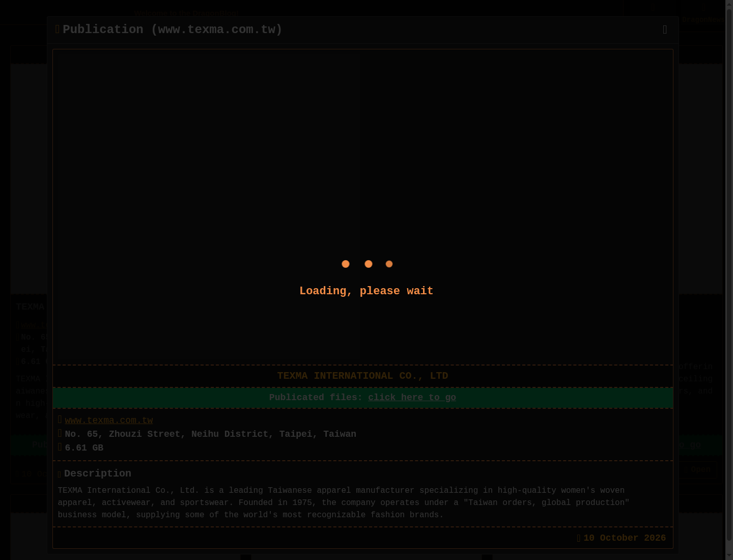The height and width of the screenshot is (560, 733).
Task: Click the '6.61 GB' size text
Action: pyautogui.click(x=84, y=447)
